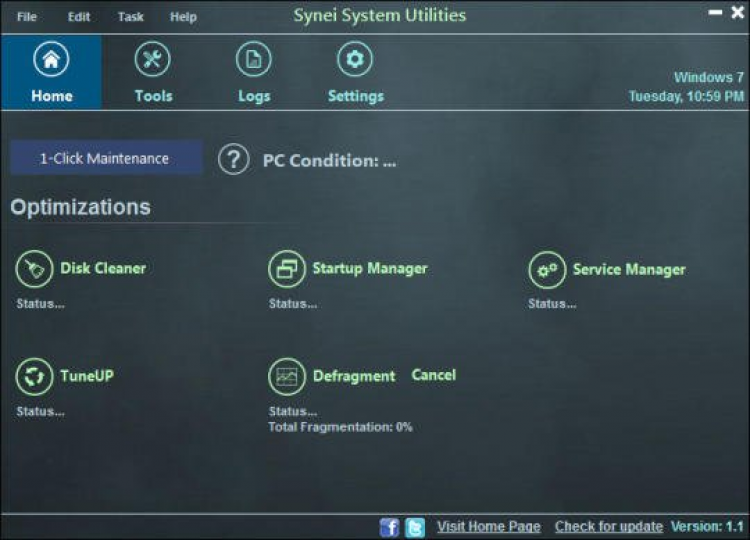This screenshot has height=540, width=750.
Task: Click the Synei System Utilities title
Action: tap(380, 15)
